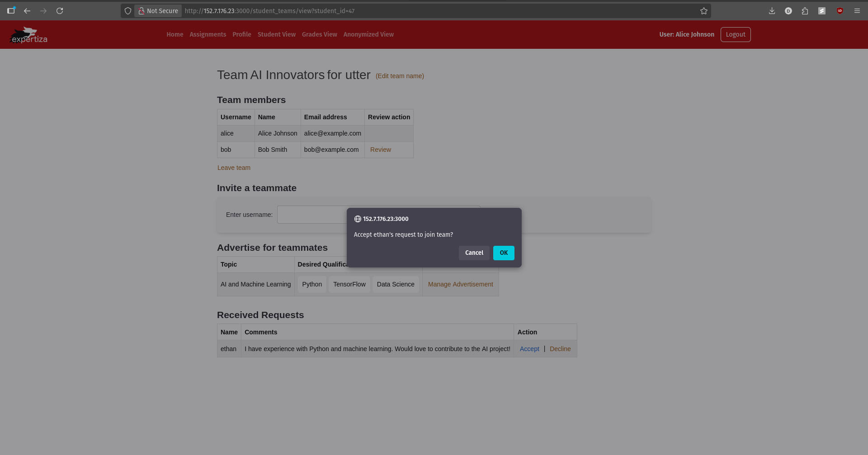
Task: Click the browser back arrow
Action: tap(27, 11)
